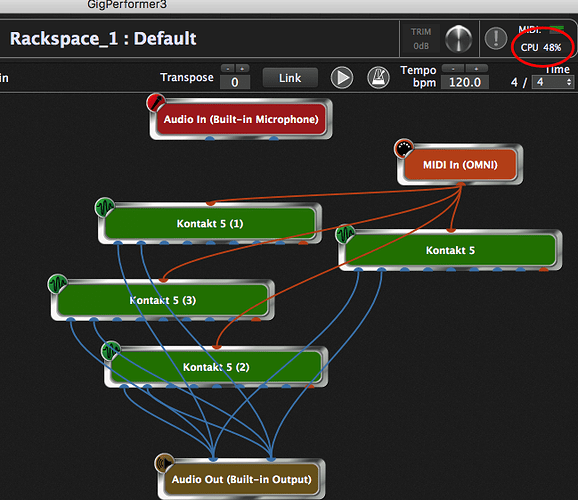Click the MIDI input pin on Kontakt 5 (2)
This screenshot has width=578, height=500.
pos(217,347)
